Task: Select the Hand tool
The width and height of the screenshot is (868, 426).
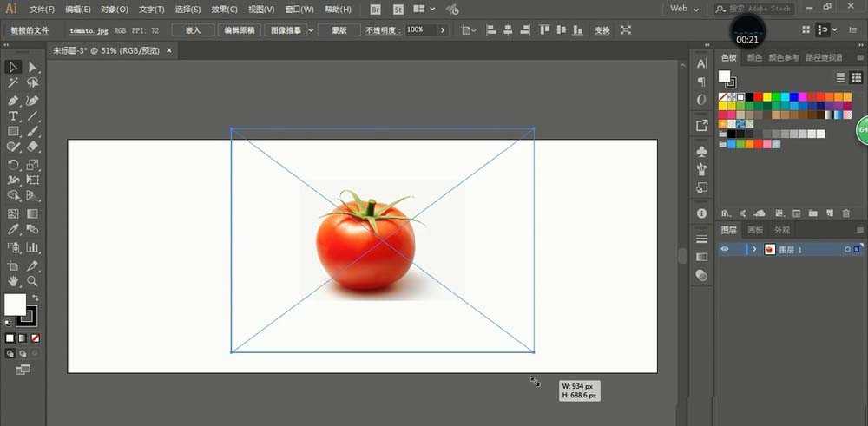Action: pyautogui.click(x=13, y=281)
